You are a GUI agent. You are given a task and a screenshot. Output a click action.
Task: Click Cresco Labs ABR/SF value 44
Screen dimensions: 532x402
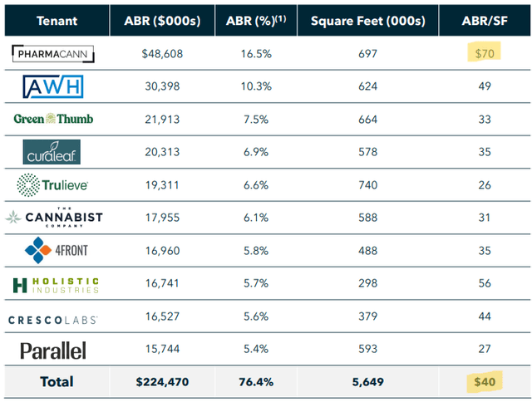coord(485,316)
